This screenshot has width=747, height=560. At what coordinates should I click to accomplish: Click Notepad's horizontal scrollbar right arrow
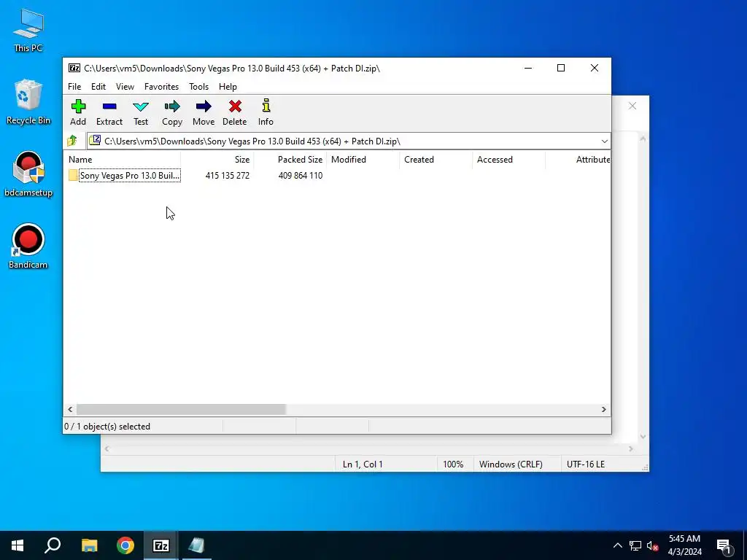tap(631, 448)
